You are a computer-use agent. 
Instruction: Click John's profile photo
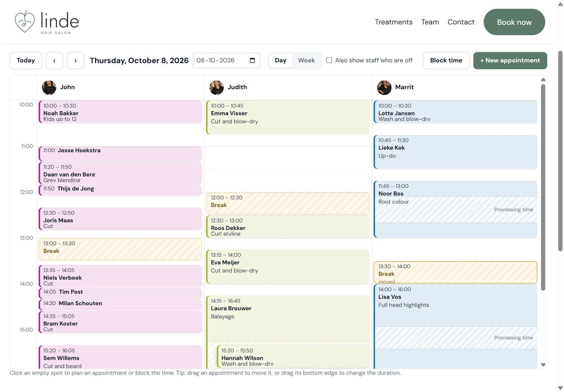[x=49, y=87]
